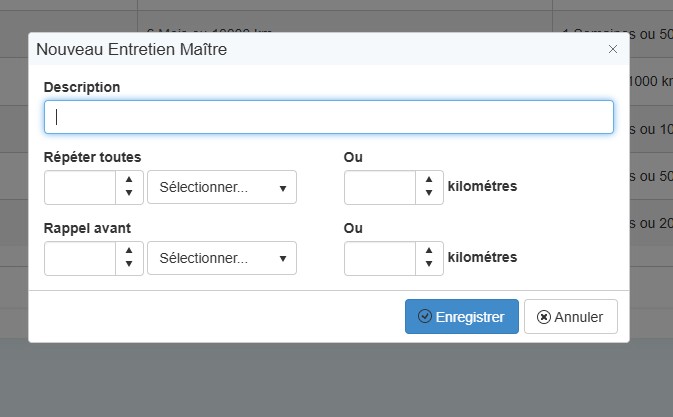Focus the reminder kilometres input field
Screen dimensions: 673x417
pyautogui.click(x=379, y=258)
